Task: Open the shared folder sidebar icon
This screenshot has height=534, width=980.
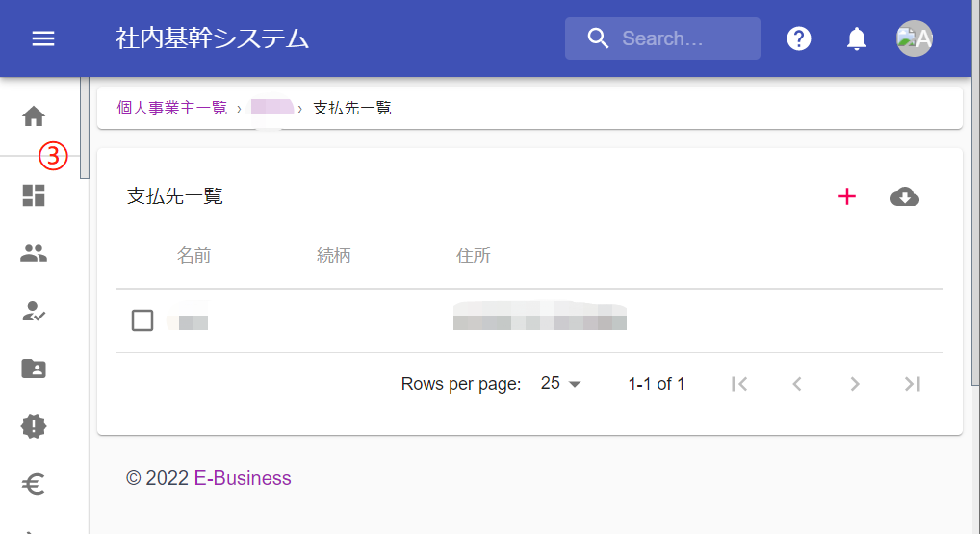Action: (x=34, y=369)
